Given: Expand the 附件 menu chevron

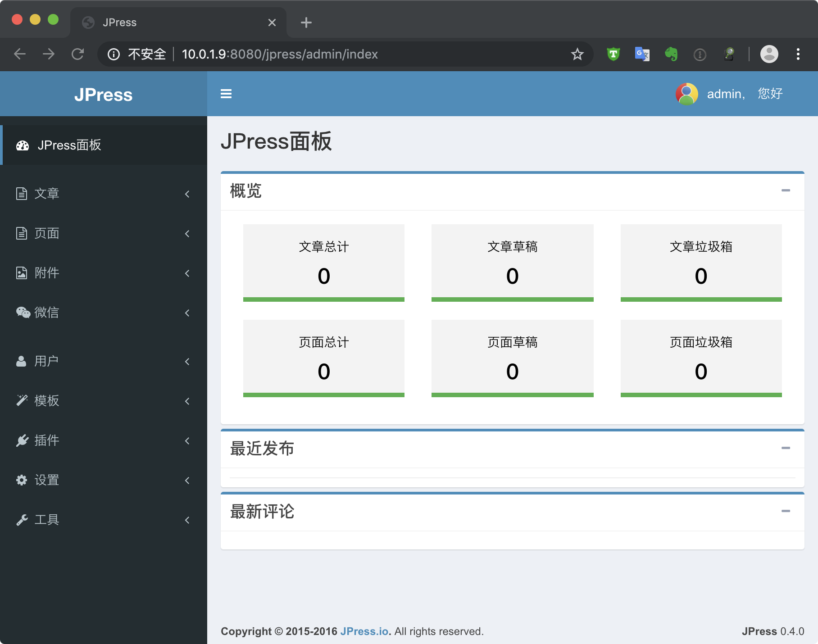Looking at the screenshot, I should point(187,273).
